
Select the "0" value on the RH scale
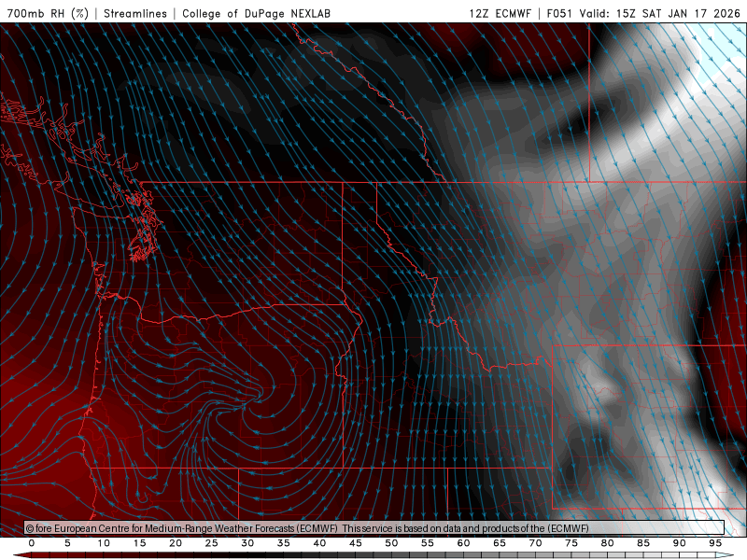pos(32,543)
